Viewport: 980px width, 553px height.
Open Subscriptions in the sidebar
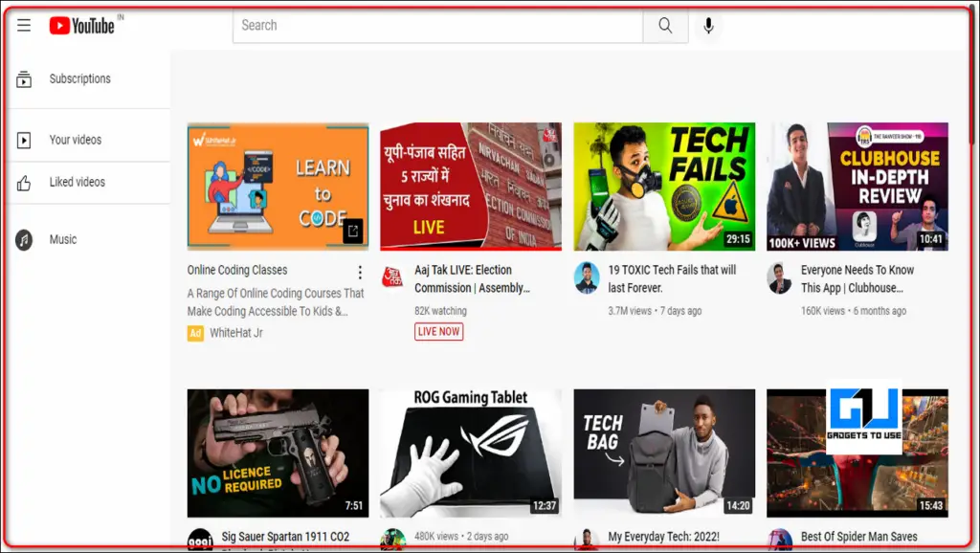(x=80, y=78)
